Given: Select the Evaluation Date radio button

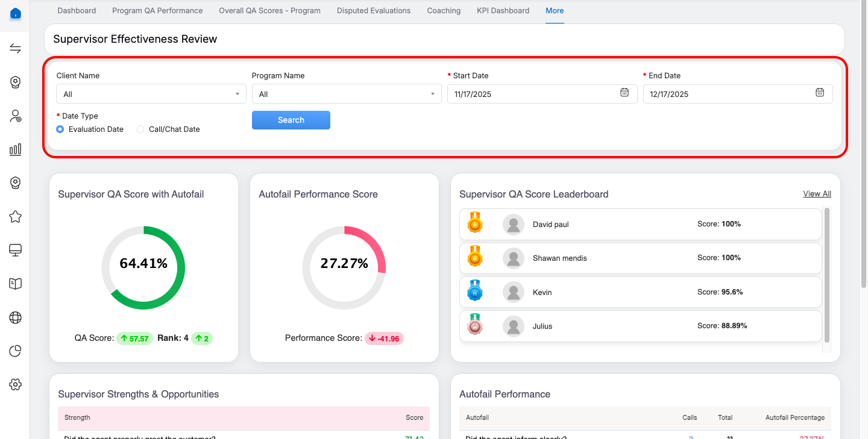Looking at the screenshot, I should pyautogui.click(x=60, y=129).
